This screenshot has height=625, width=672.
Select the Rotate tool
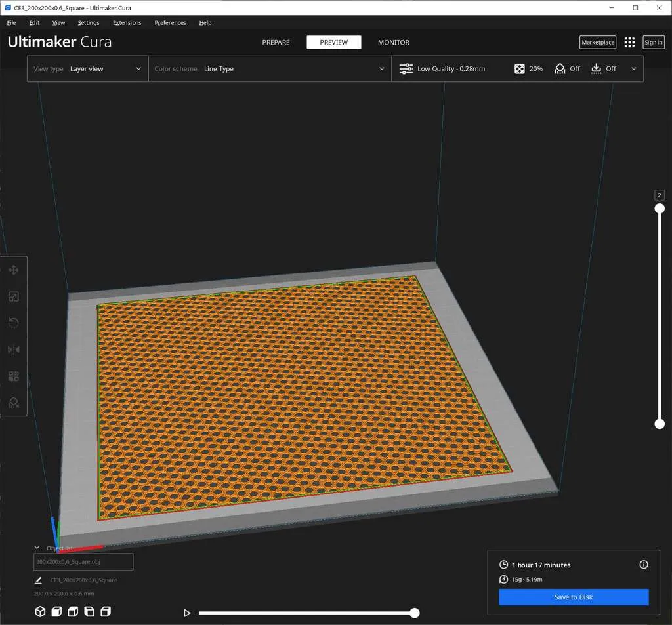click(x=13, y=323)
